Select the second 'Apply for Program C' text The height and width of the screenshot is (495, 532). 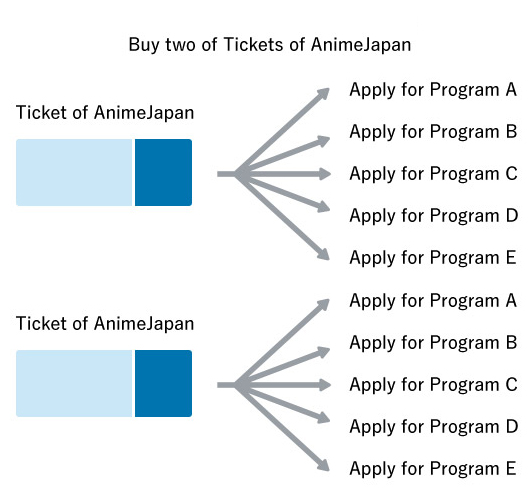(433, 385)
